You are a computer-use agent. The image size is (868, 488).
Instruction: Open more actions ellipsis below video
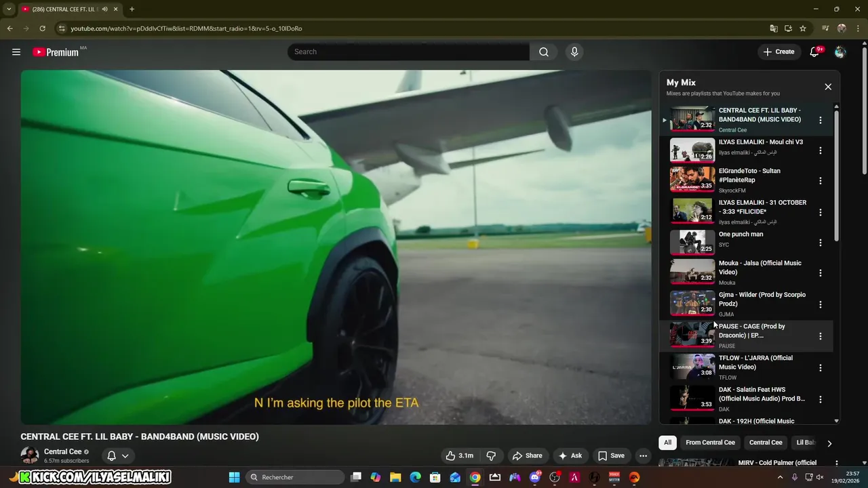coord(643,455)
